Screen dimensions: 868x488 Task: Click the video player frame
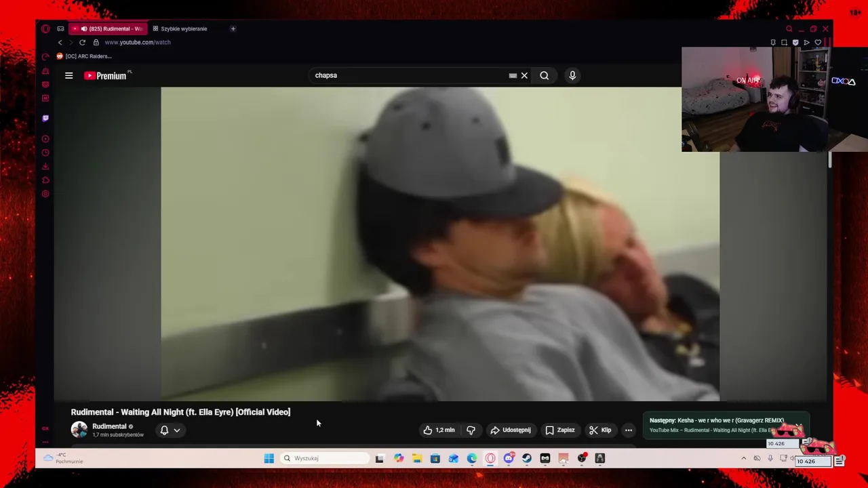[x=440, y=244]
